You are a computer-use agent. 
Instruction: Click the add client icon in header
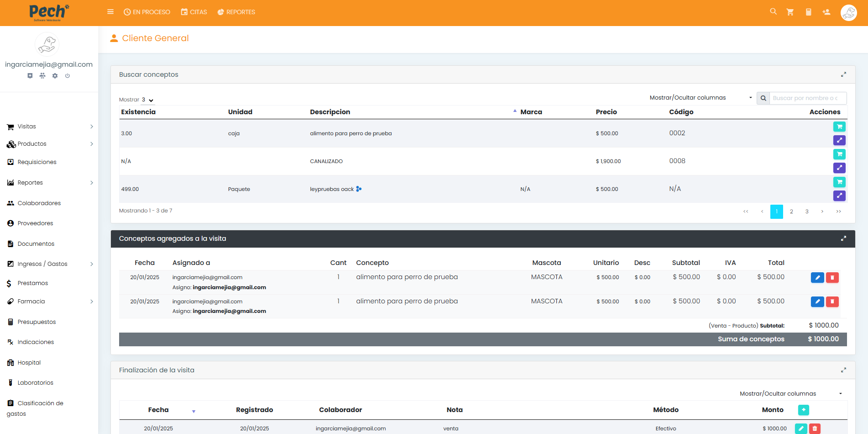pos(826,12)
